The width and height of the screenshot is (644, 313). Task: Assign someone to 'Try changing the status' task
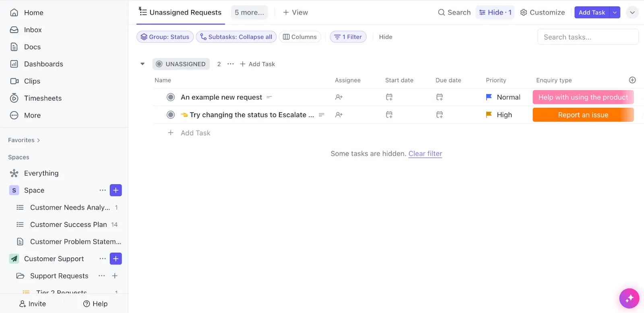339,115
